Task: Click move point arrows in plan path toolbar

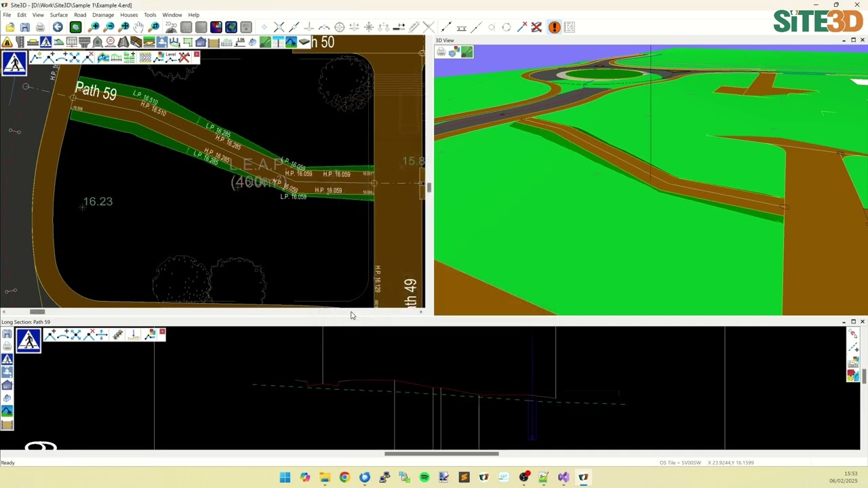Action: coord(75,57)
